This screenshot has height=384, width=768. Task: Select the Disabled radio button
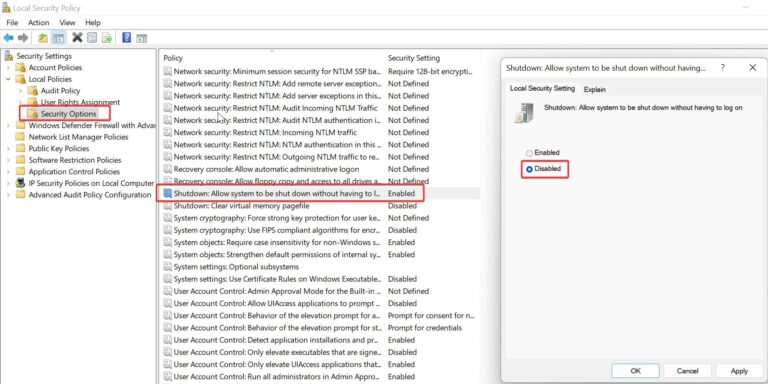[x=529, y=169]
